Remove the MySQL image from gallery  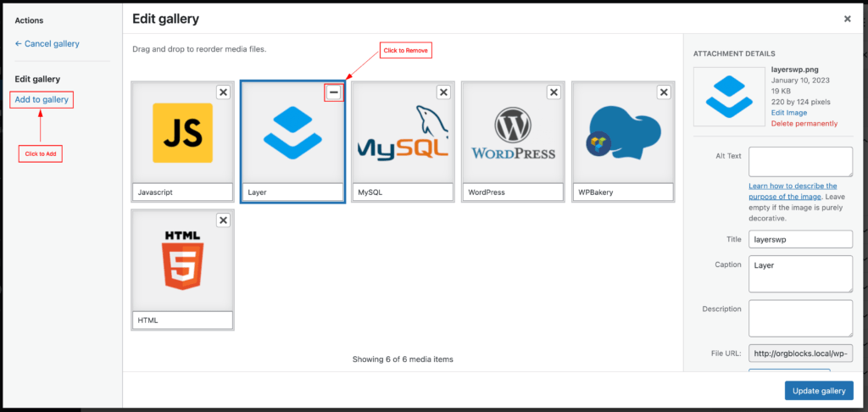tap(443, 92)
